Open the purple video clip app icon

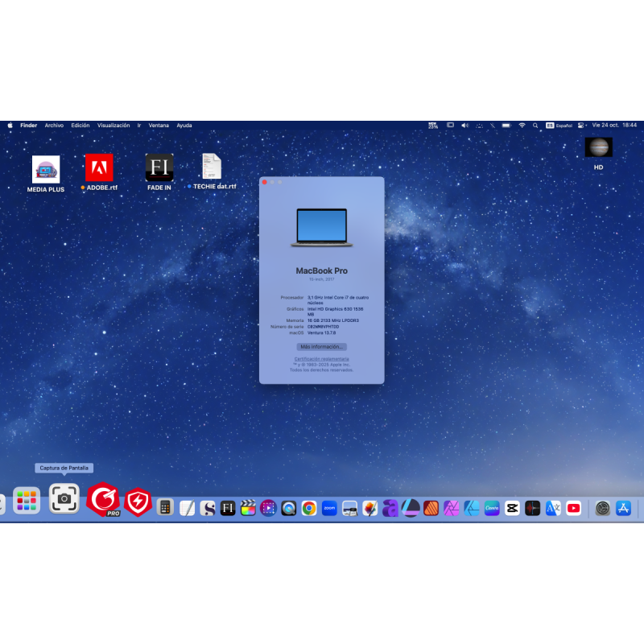tap(268, 509)
